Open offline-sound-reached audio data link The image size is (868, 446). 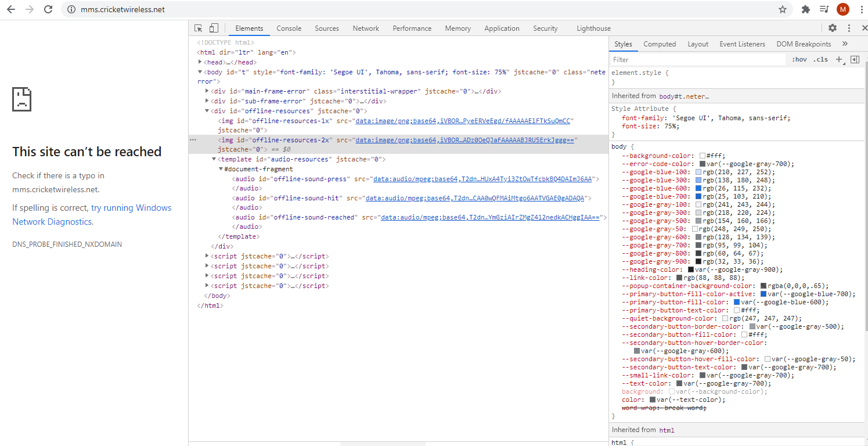489,217
